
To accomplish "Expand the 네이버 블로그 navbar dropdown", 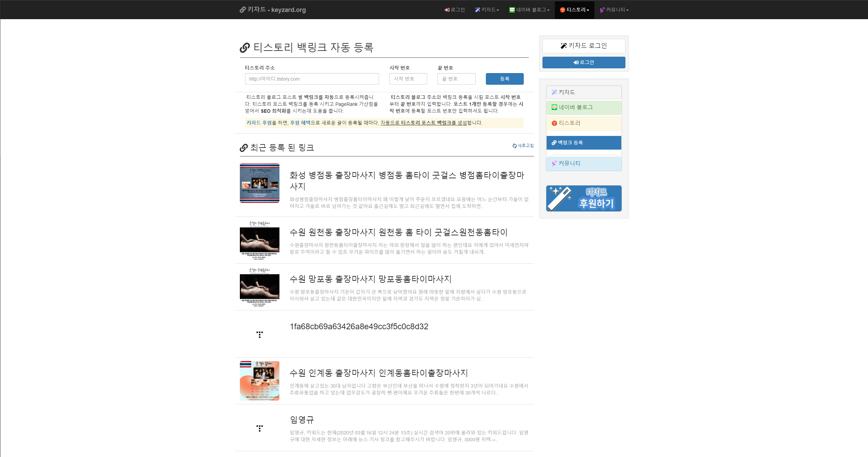I will click(x=529, y=10).
